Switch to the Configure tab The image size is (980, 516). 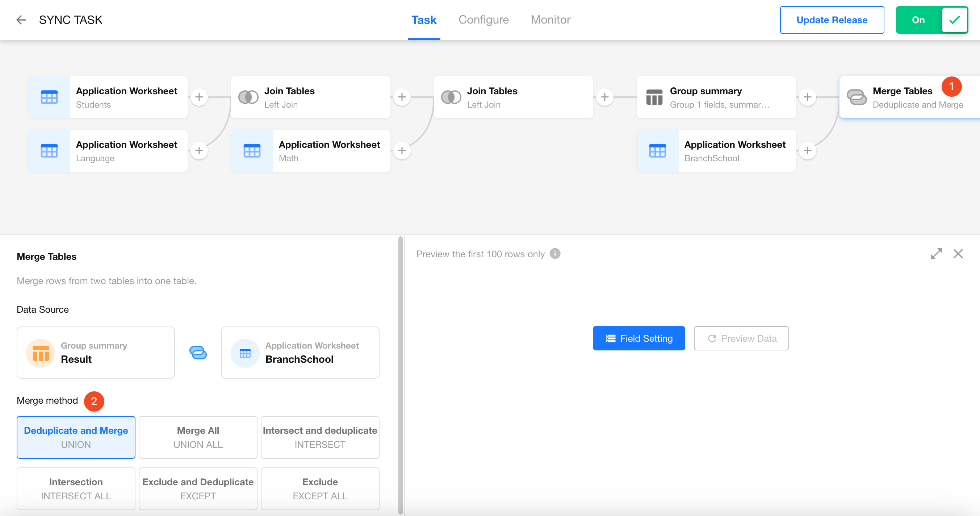coord(483,20)
